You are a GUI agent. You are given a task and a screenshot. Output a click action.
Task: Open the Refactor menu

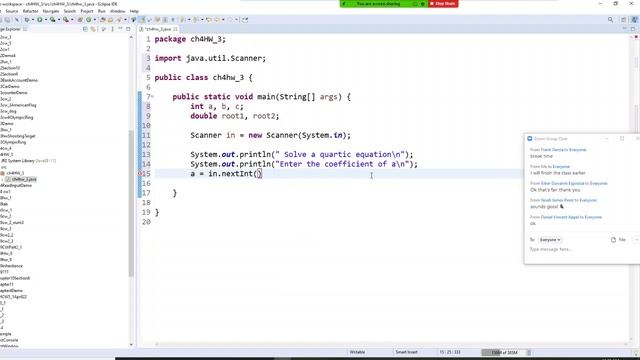(30, 11)
